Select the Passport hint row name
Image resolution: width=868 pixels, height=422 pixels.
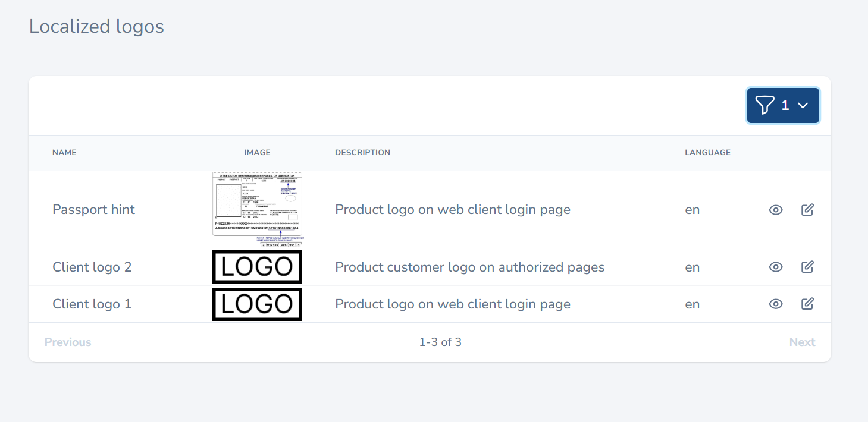point(93,210)
